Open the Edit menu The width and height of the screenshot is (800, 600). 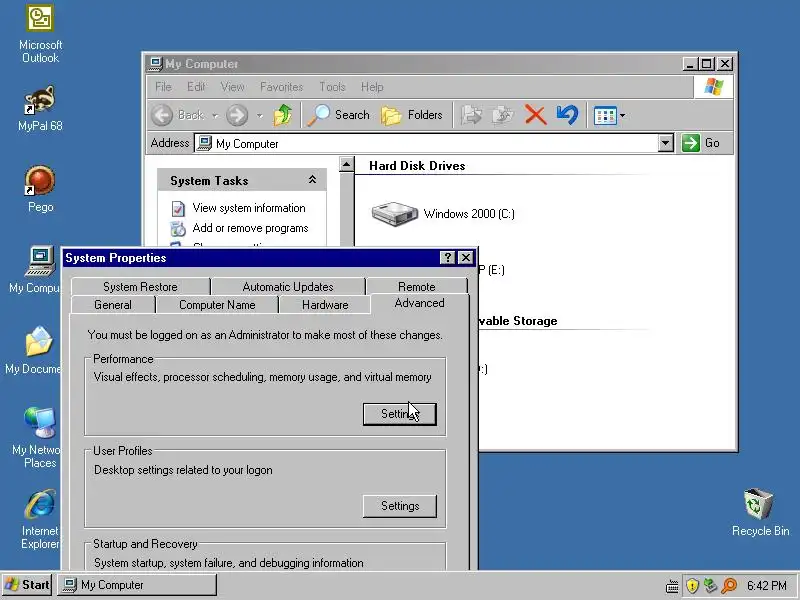[x=196, y=87]
